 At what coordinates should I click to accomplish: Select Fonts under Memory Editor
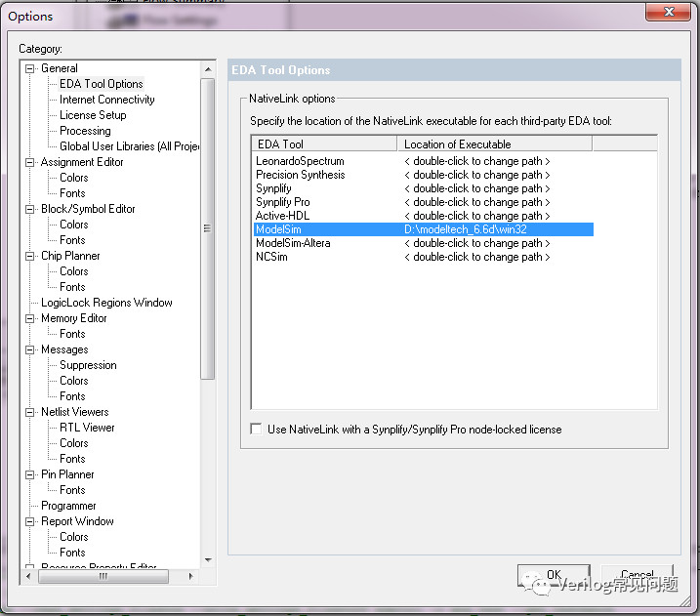click(x=72, y=334)
